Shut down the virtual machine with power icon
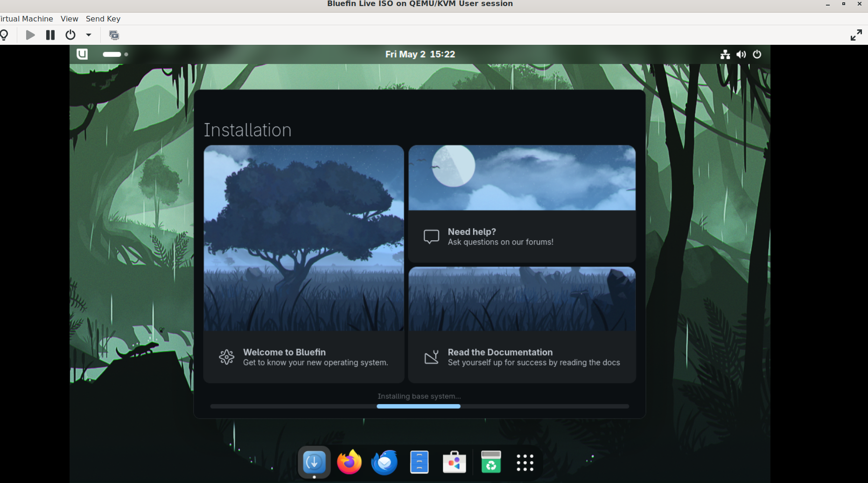 [x=70, y=35]
